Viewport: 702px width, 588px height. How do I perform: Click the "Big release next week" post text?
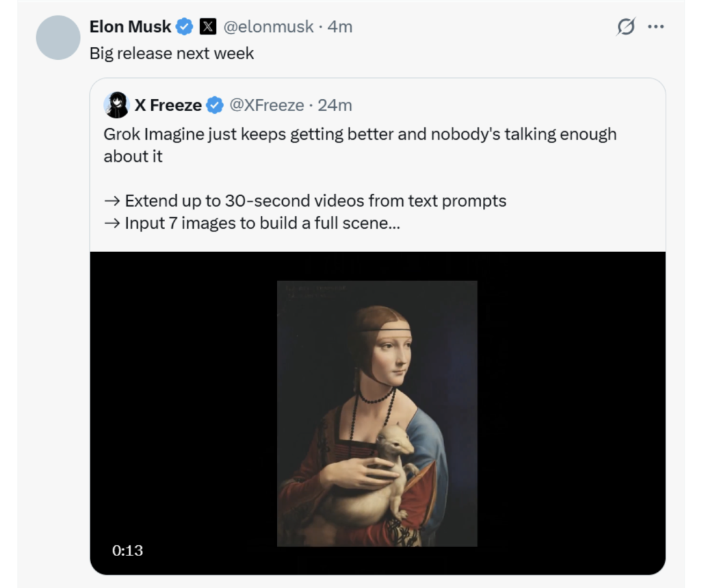click(172, 53)
